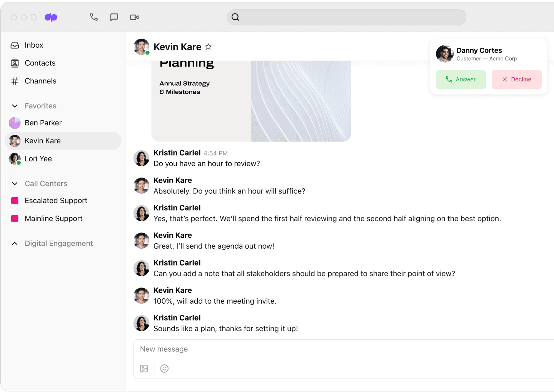Click the search magnifier icon
Screen dimensions: 554x392
coord(235,17)
